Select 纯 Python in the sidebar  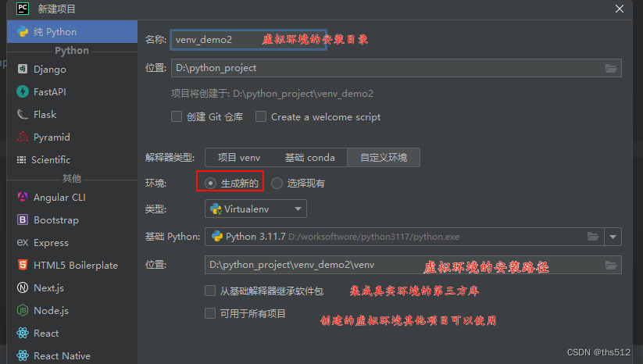72,31
